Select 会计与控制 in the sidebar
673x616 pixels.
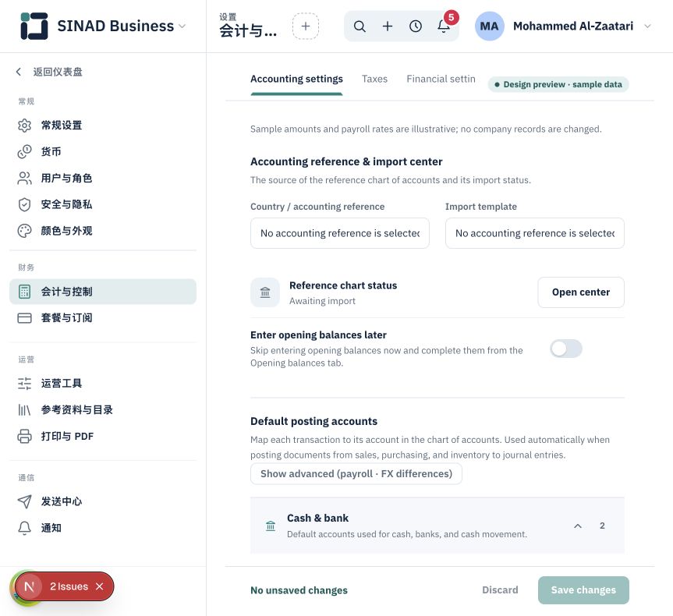(103, 292)
